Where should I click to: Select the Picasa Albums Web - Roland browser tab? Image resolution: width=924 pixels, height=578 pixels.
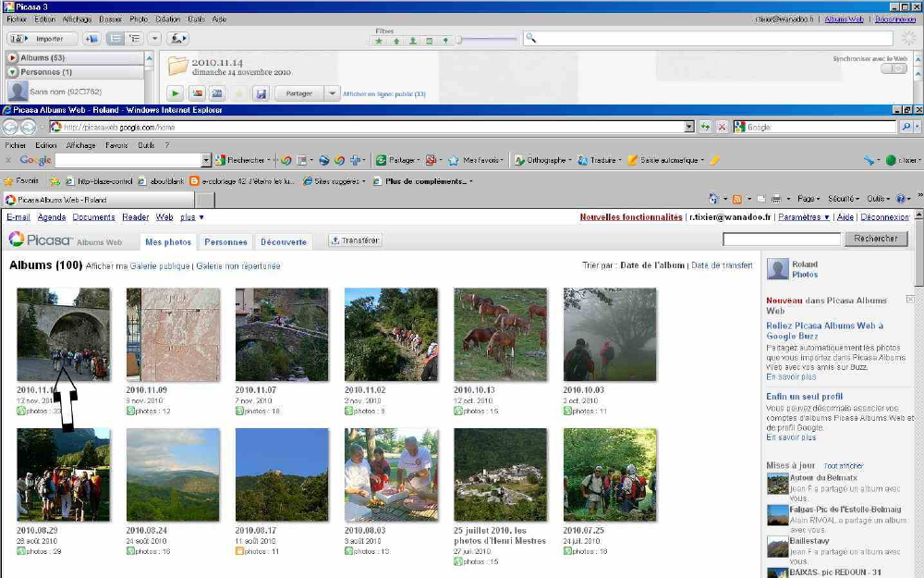pyautogui.click(x=98, y=200)
